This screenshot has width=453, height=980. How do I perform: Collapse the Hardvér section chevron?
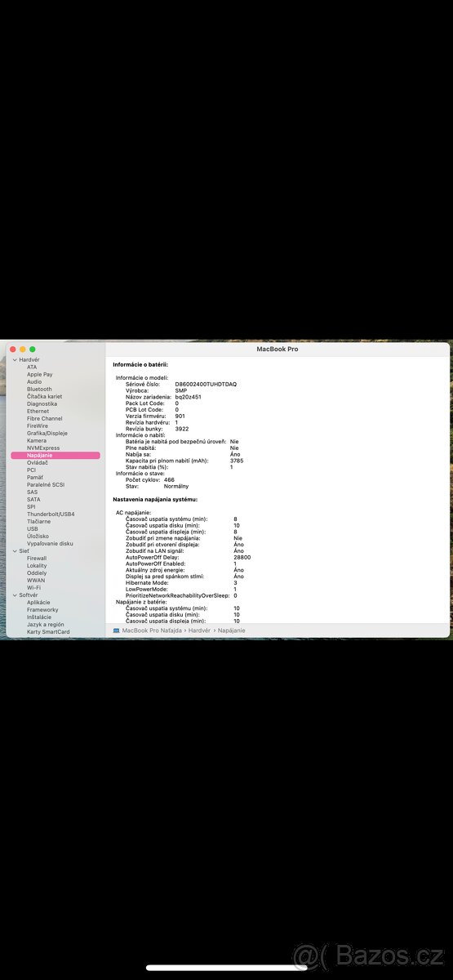[x=15, y=360]
